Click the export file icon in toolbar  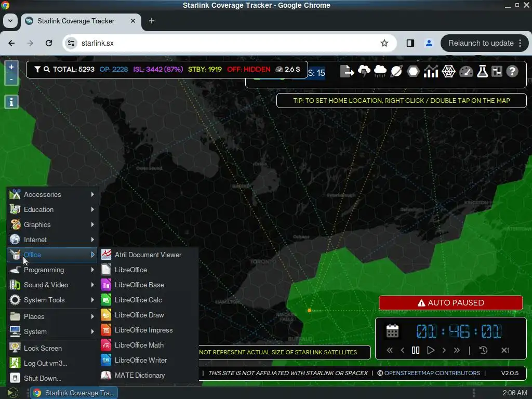(347, 72)
